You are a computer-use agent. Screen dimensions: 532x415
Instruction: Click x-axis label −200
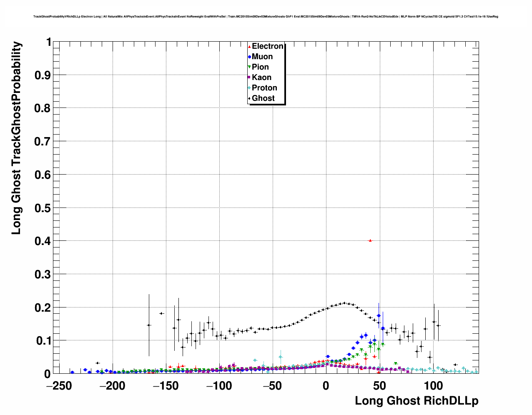click(x=112, y=386)
